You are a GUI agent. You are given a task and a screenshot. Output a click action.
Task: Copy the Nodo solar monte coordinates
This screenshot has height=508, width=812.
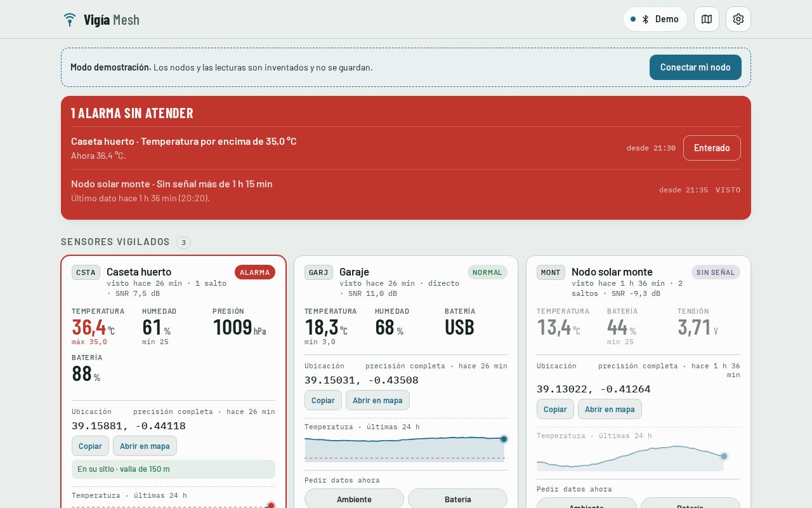555,409
